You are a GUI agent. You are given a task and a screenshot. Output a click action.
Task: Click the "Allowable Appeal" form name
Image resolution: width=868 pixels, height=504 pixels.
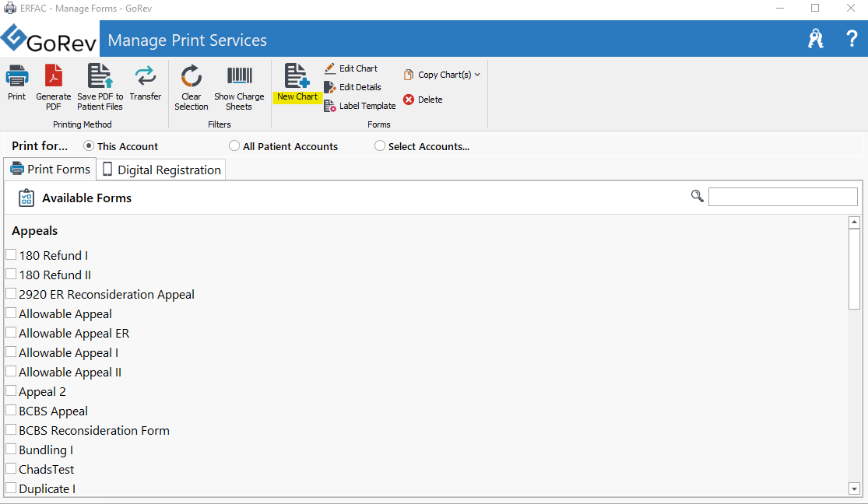(65, 314)
